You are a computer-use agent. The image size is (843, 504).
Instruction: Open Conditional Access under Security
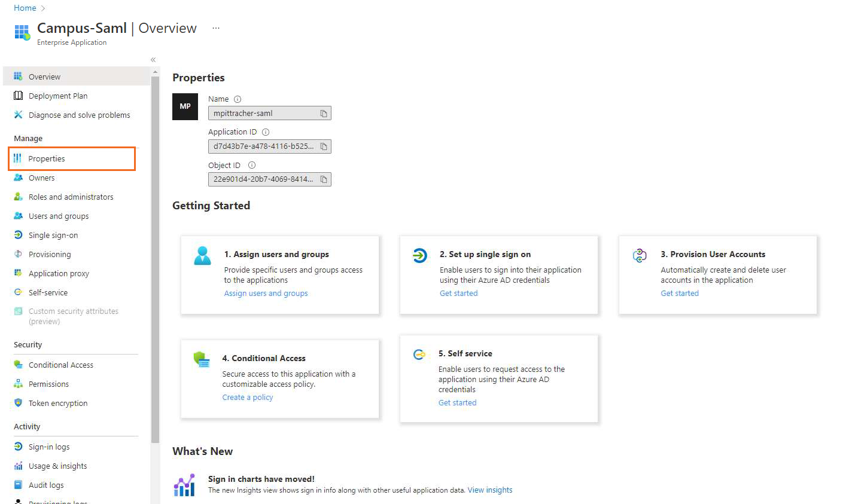(61, 365)
